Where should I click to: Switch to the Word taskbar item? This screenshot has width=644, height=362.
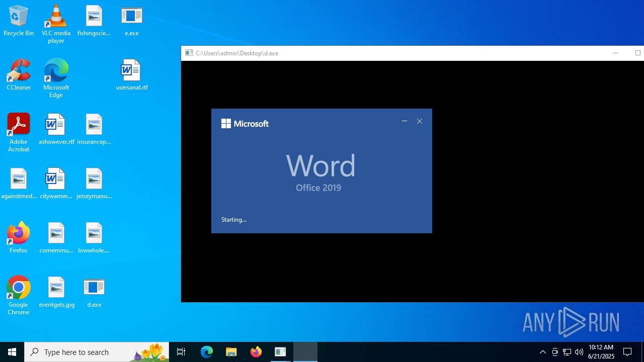pyautogui.click(x=305, y=352)
